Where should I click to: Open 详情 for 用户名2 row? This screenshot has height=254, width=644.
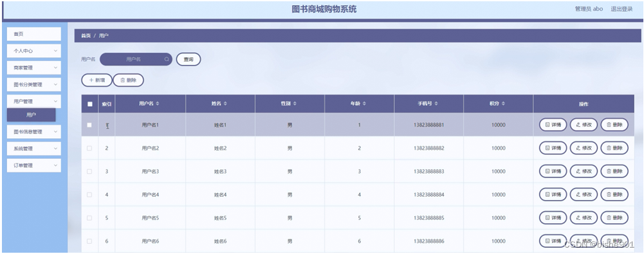click(x=553, y=148)
